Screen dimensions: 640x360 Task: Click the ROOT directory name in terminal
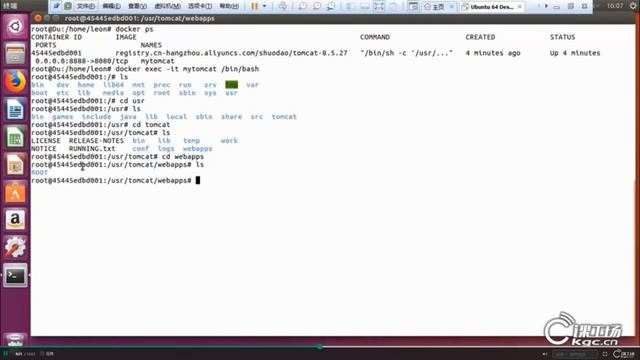[x=40, y=173]
